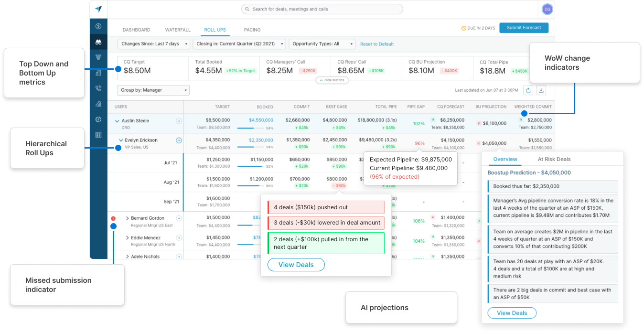This screenshot has height=333, width=644.
Task: Click the refresh data icon button
Action: pyautogui.click(x=528, y=90)
